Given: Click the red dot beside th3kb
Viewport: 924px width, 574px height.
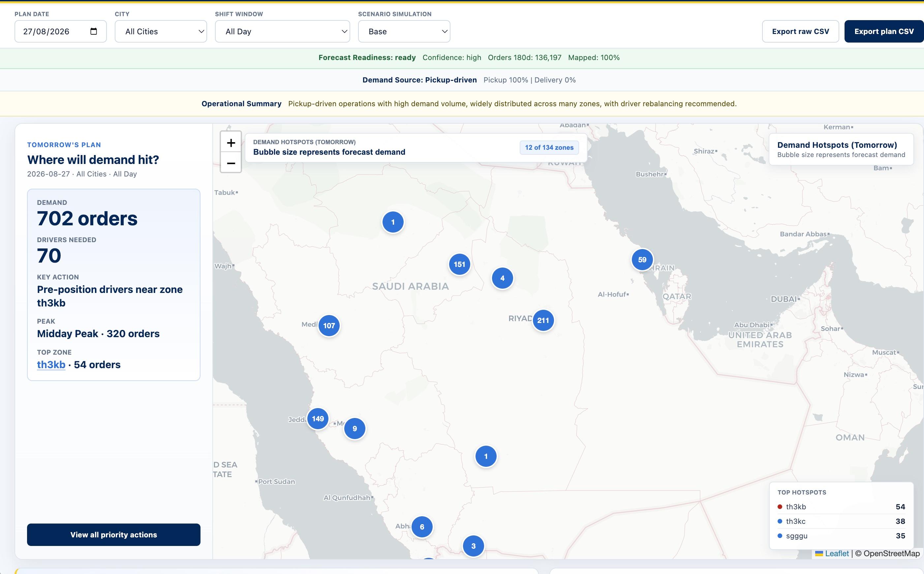Looking at the screenshot, I should tap(780, 507).
